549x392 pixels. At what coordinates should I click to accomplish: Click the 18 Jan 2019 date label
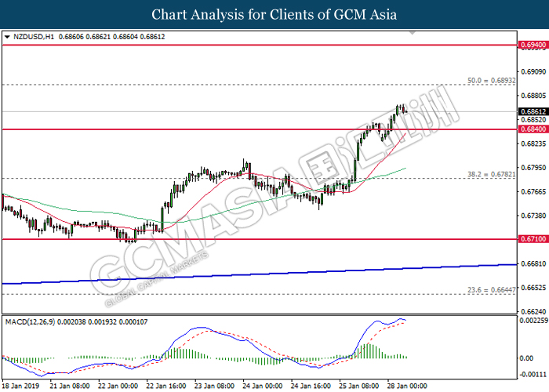(x=20, y=386)
